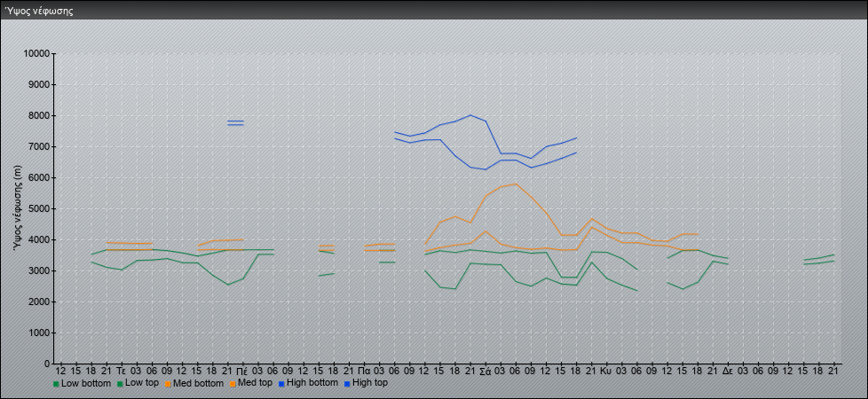
Task: Click the 'Σά' day label on x-axis
Action: tap(485, 371)
